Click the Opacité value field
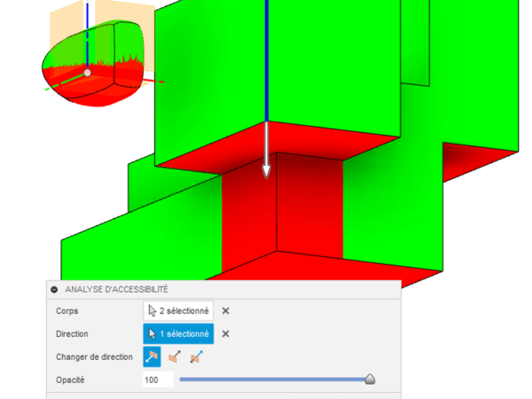532x399 pixels. click(157, 379)
